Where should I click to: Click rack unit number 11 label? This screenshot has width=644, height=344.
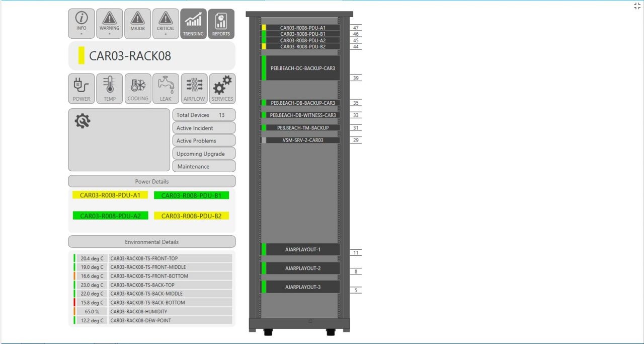[x=356, y=253]
